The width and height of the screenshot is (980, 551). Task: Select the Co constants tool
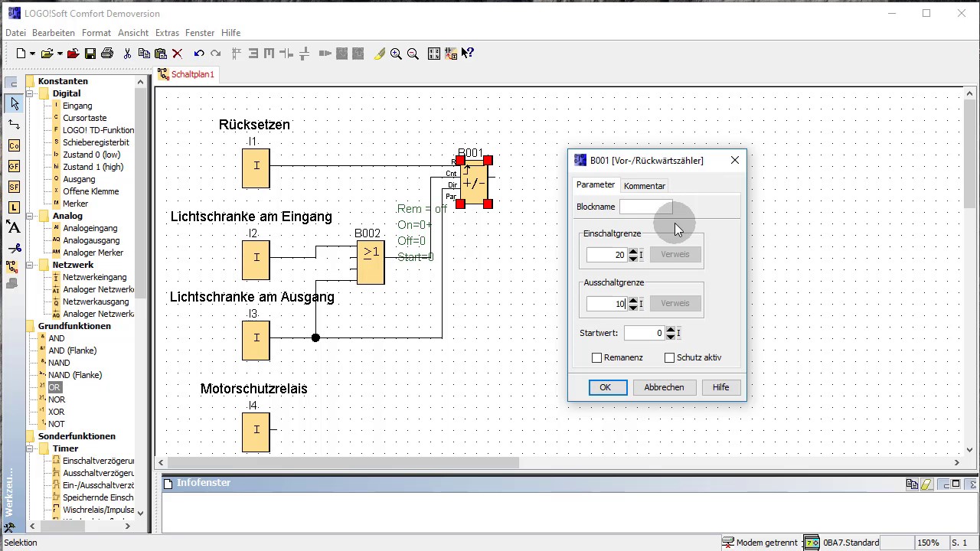click(x=14, y=145)
